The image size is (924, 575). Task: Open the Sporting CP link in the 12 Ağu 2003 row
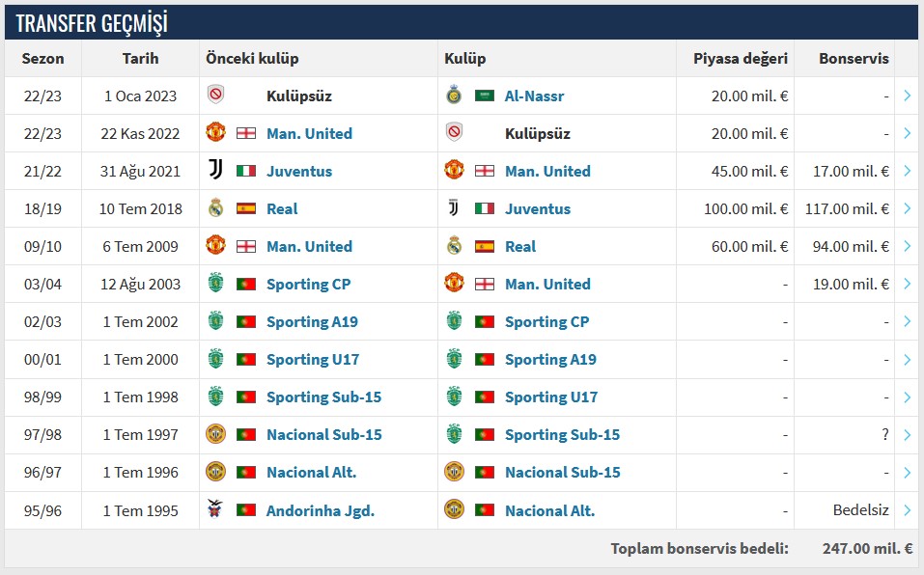tap(308, 284)
